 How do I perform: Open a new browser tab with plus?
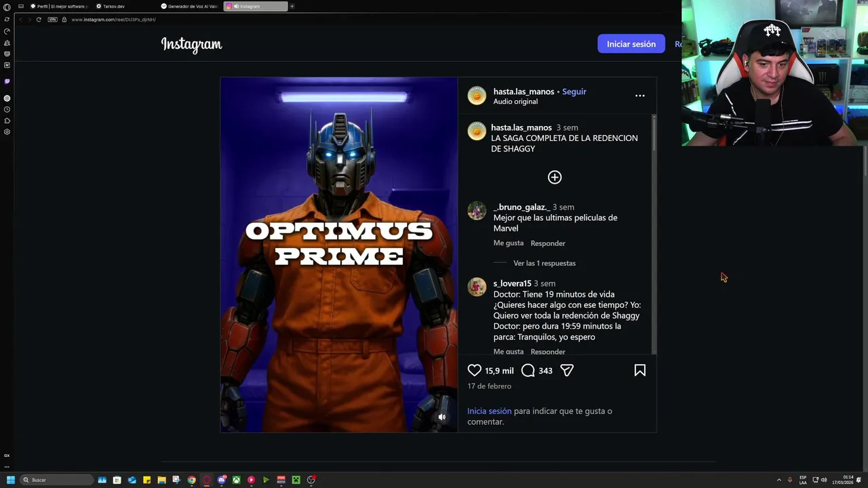click(x=292, y=6)
